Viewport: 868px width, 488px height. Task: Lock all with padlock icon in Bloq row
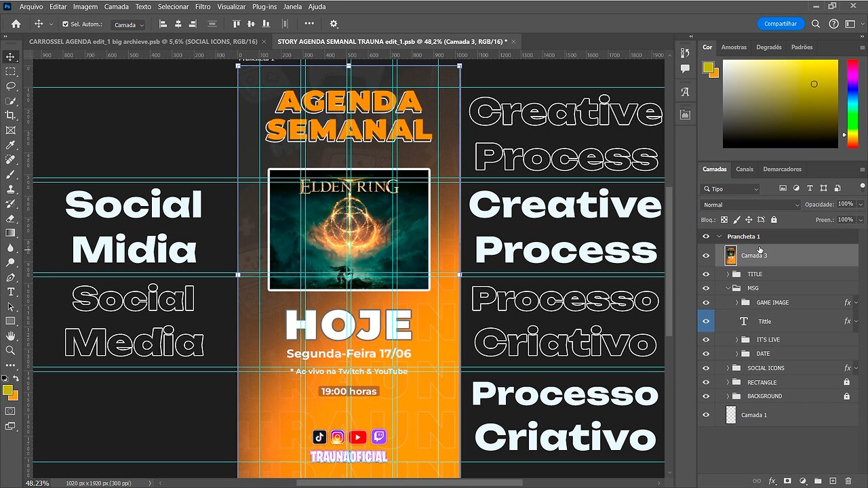click(774, 220)
